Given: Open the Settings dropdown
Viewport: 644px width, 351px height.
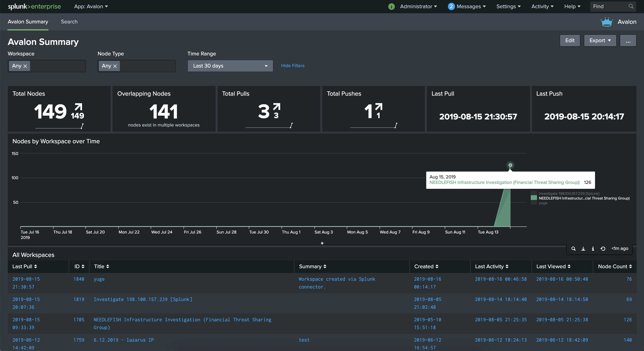Looking at the screenshot, I should 508,6.
